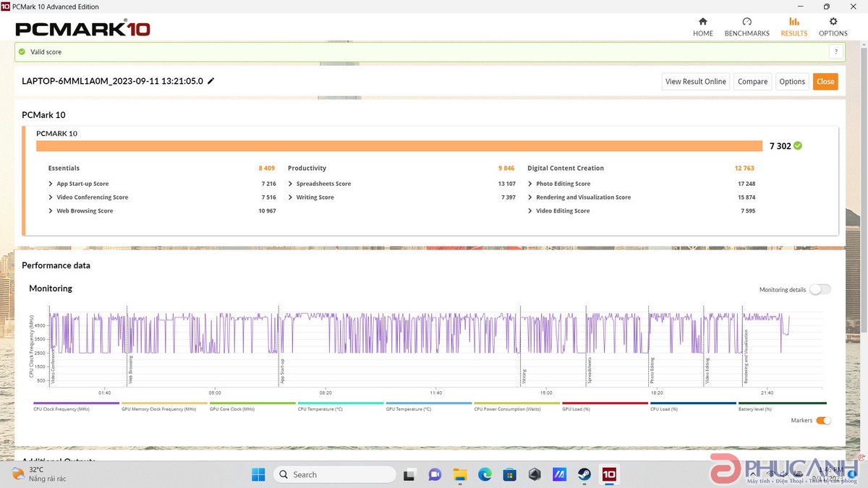Click the Photo Editing Score value 17 248
Image resolution: width=868 pixels, height=488 pixels.
click(x=746, y=184)
